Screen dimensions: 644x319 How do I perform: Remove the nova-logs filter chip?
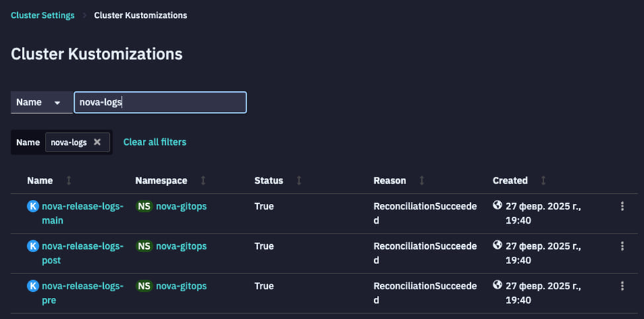point(97,142)
